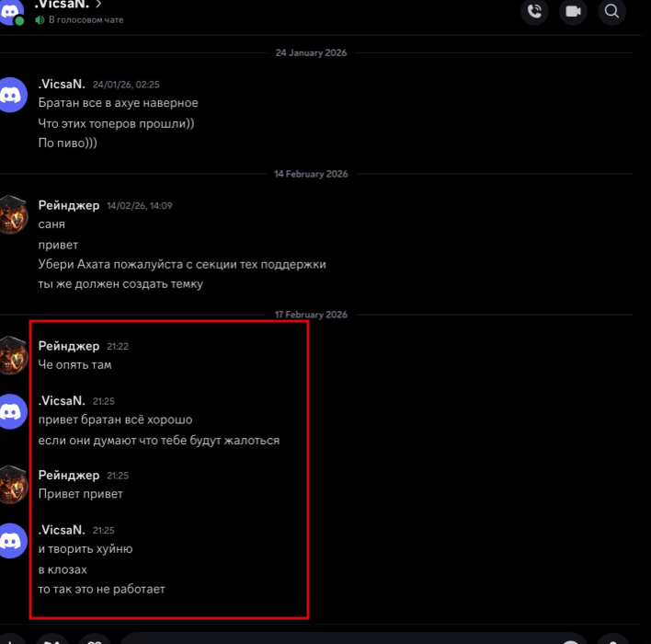
Task: Click the '24 January 2026' date divider
Action: point(311,52)
